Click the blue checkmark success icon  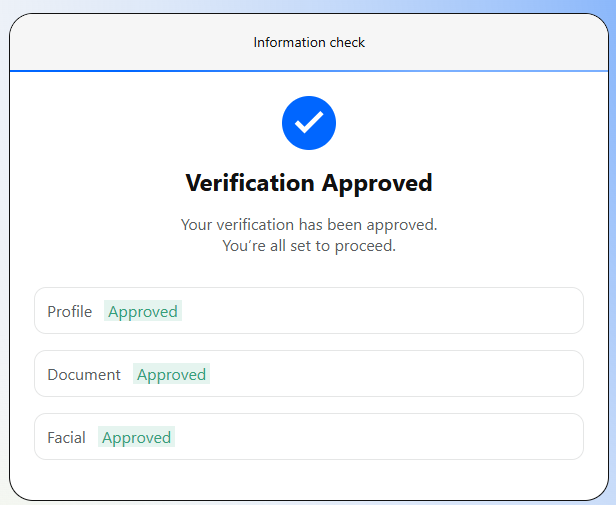click(x=309, y=123)
